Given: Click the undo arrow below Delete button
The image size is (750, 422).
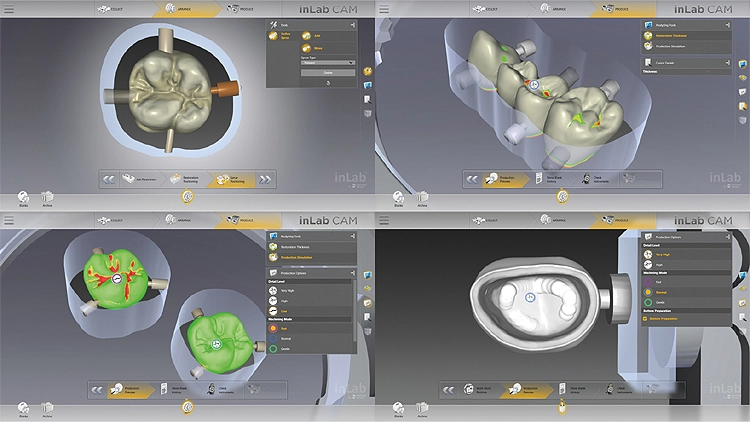Looking at the screenshot, I should (328, 83).
